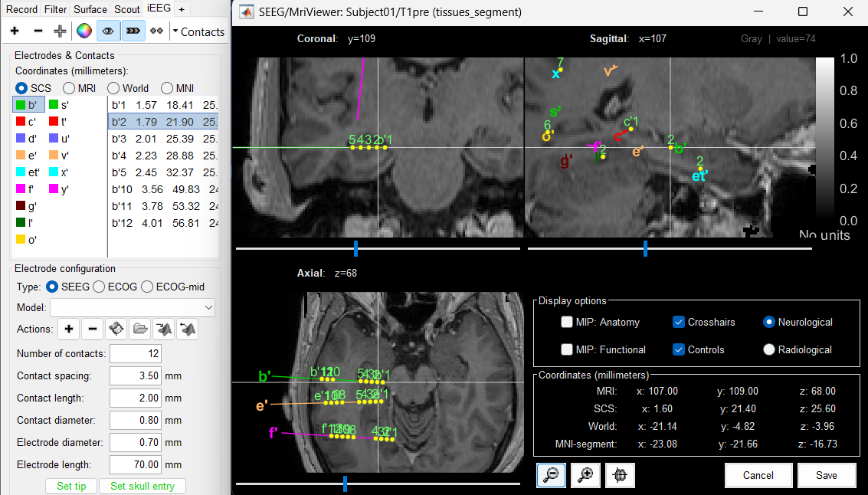Screen dimensions: 868x495
Task: Select the ECOG electrode type
Action: [99, 287]
